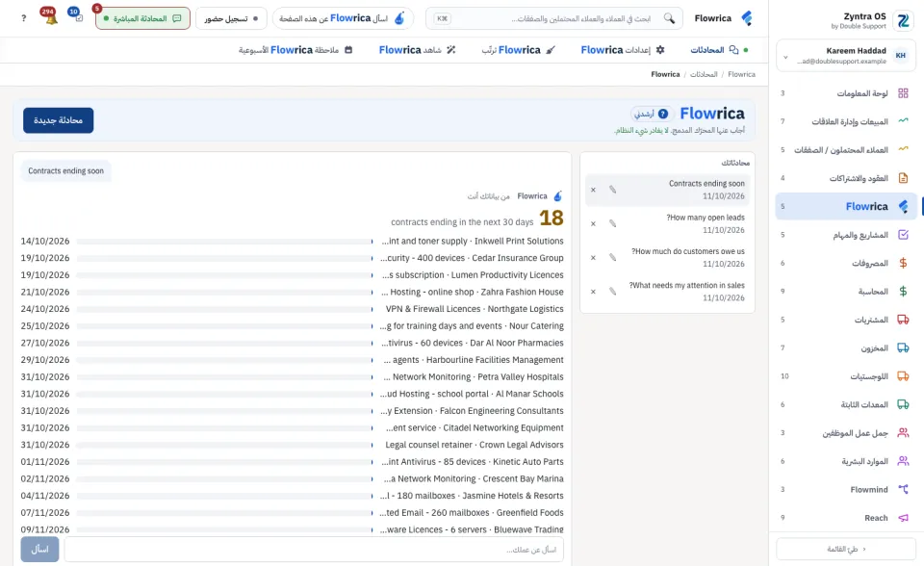Click the اسأل عن عملك question input
924x566 pixels.
pos(314,549)
